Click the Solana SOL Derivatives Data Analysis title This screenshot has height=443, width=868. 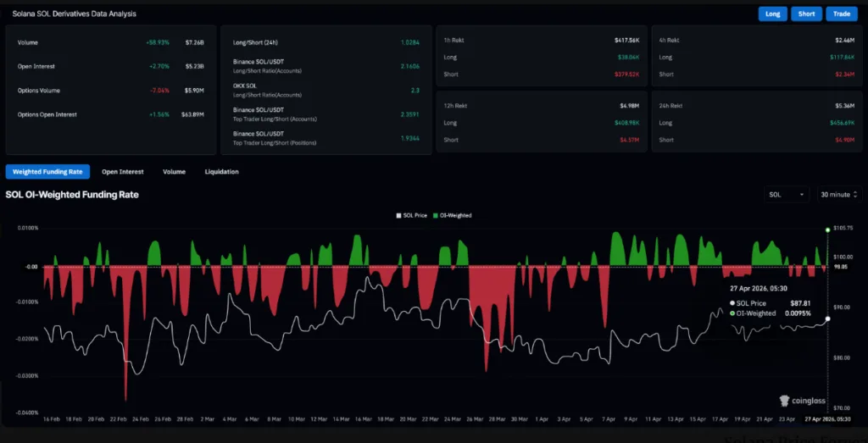(x=75, y=14)
